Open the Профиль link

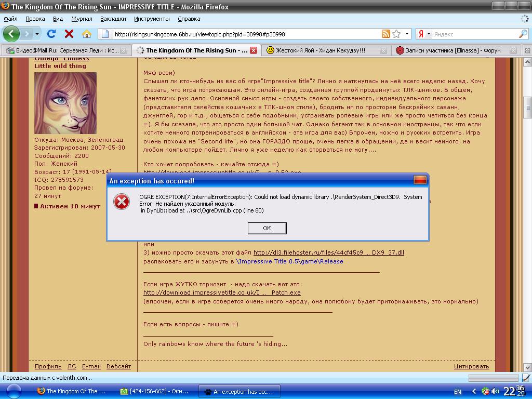(48, 366)
